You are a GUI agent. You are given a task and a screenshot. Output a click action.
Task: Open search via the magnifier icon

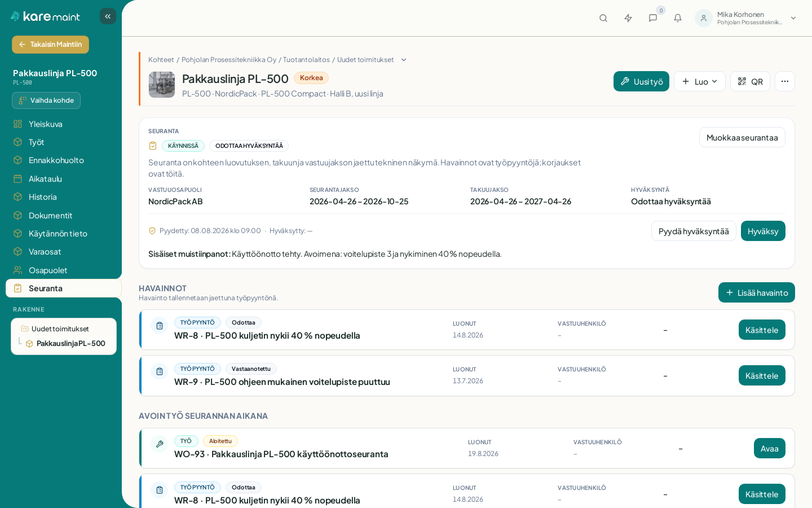click(603, 18)
